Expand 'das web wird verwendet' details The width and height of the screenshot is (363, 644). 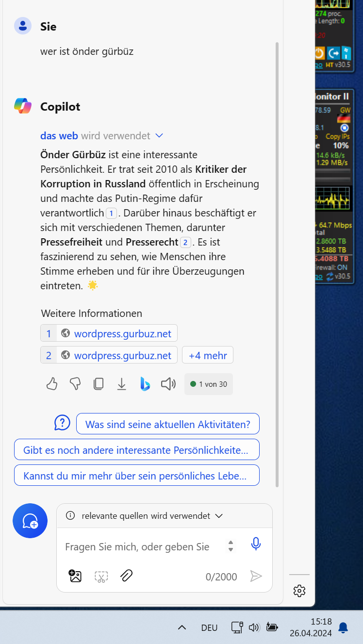click(x=159, y=136)
